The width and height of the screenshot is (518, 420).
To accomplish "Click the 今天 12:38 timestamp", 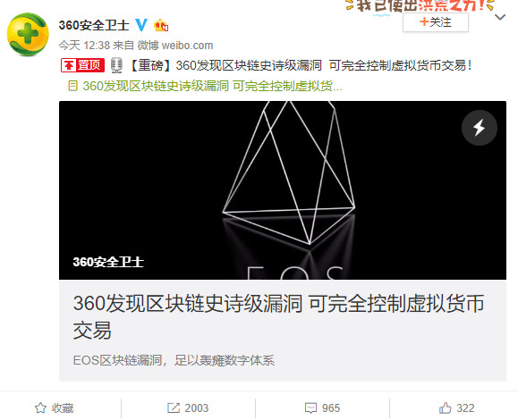I will pos(84,46).
